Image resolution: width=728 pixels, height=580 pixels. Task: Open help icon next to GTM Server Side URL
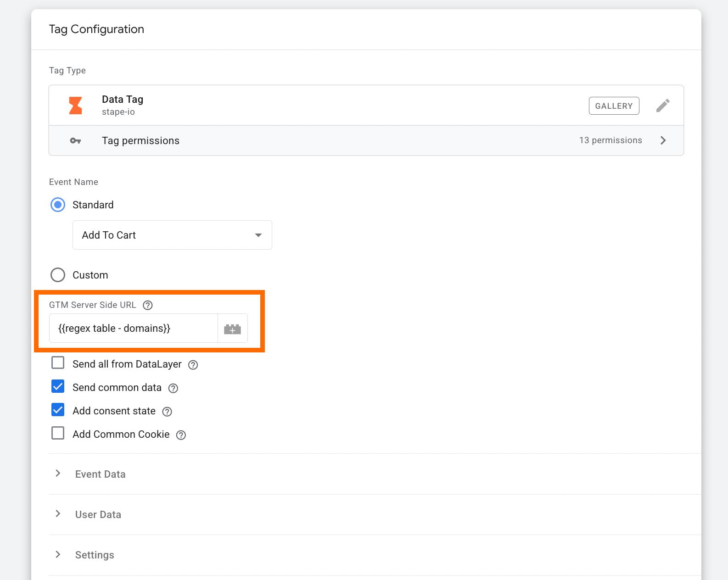[148, 305]
